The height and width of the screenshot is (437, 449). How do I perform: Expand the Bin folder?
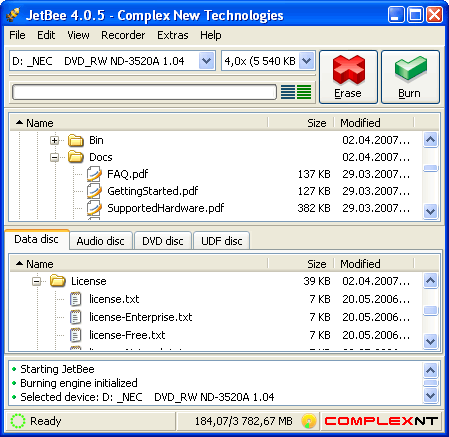point(55,140)
